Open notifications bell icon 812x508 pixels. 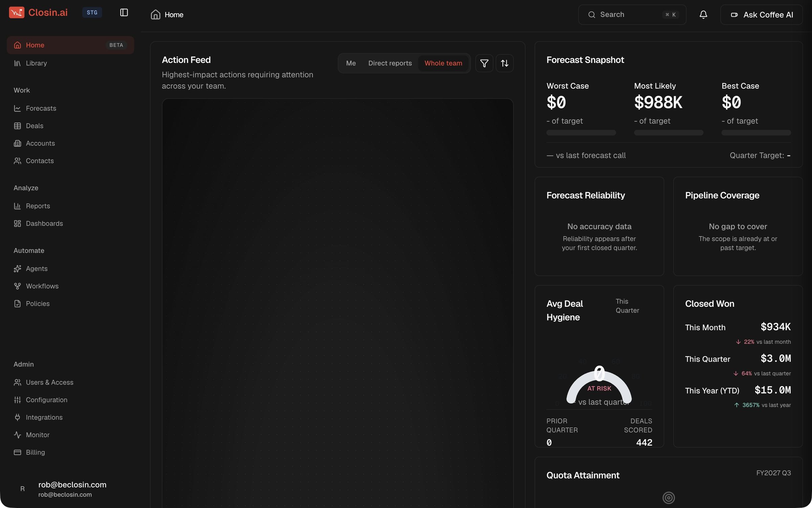703,15
